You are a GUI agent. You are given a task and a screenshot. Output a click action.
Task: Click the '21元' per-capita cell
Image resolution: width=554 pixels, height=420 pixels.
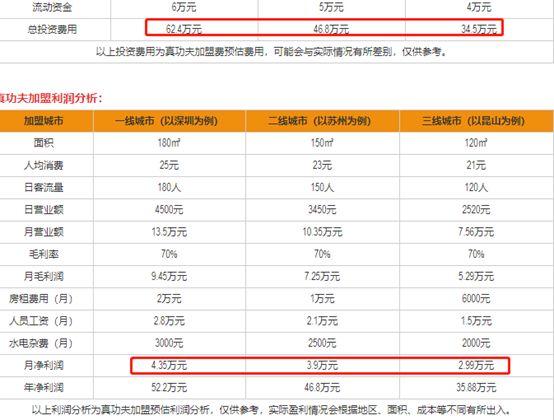point(476,165)
